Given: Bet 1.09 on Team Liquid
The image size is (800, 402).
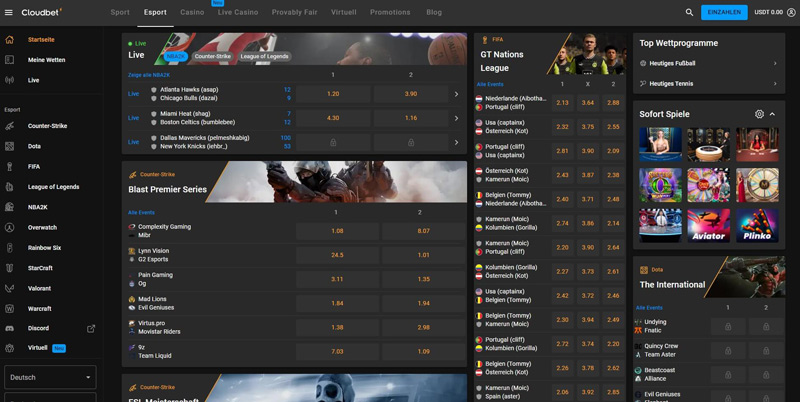Looking at the screenshot, I should (423, 351).
